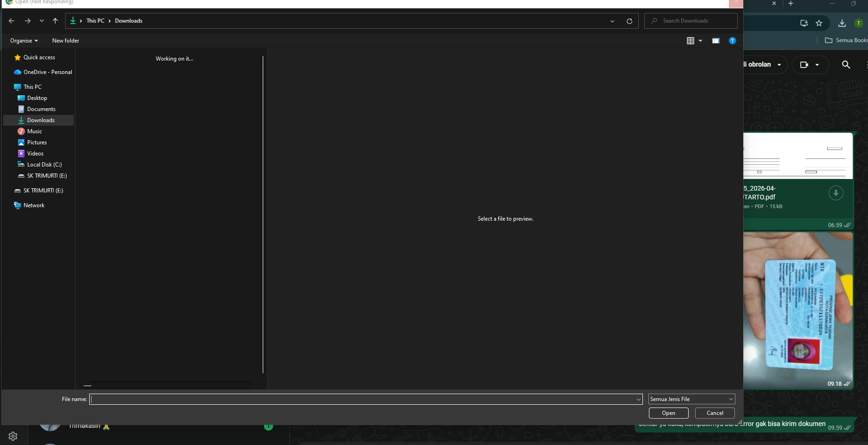Bookmark this page with star icon

coord(819,23)
